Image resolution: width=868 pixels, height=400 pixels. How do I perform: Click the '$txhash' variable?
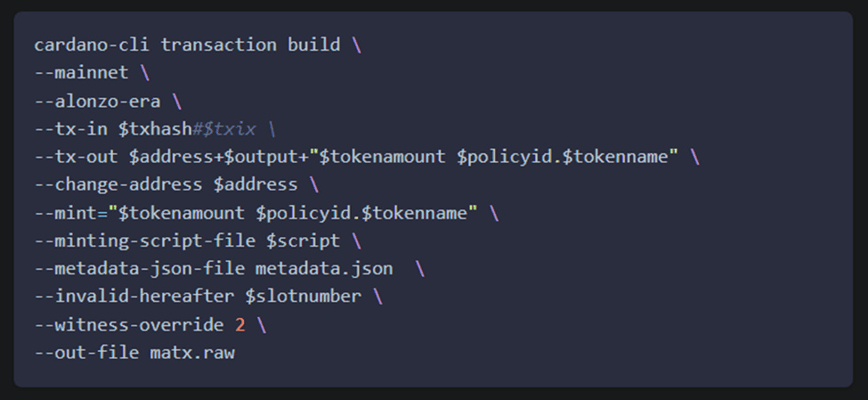156,129
